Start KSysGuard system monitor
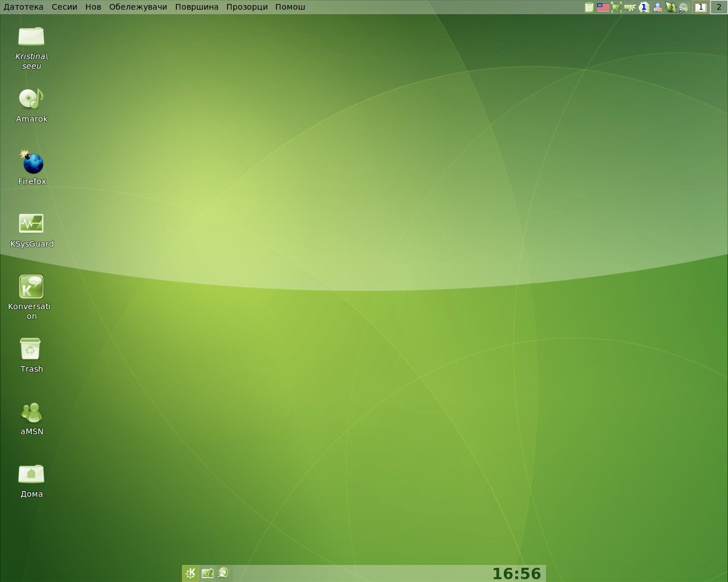728x582 pixels. coord(31,223)
